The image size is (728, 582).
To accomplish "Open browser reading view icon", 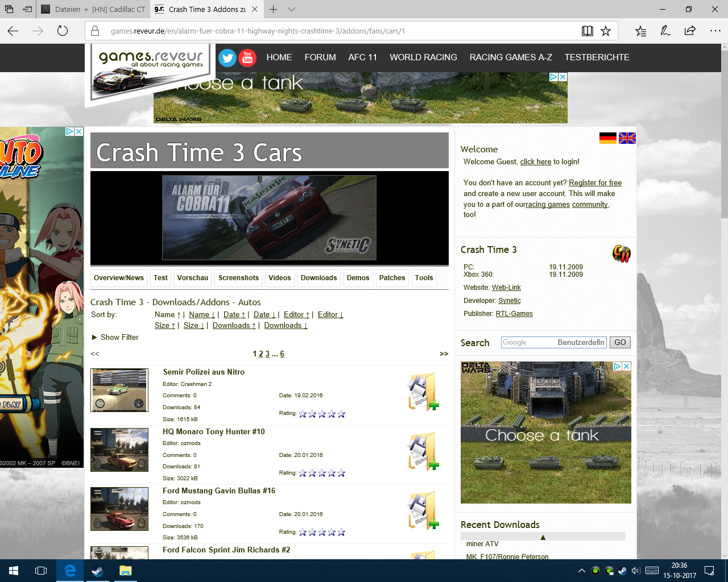I will coord(588,31).
